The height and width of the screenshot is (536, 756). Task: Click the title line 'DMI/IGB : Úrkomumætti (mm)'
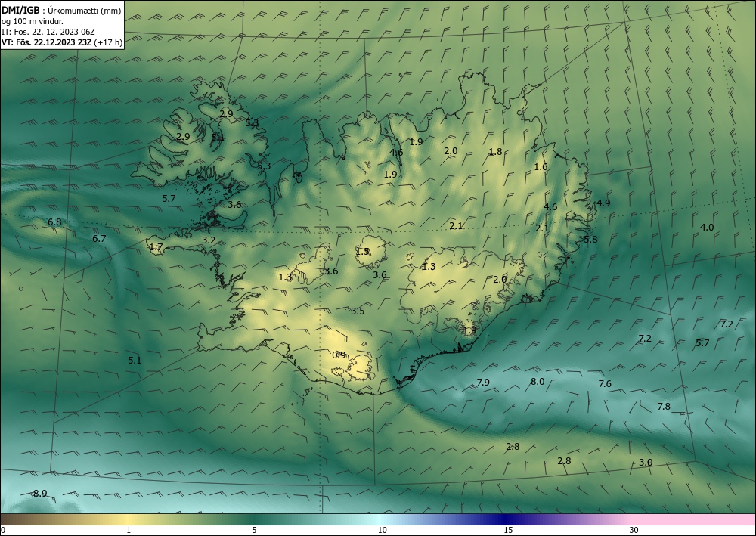point(61,11)
